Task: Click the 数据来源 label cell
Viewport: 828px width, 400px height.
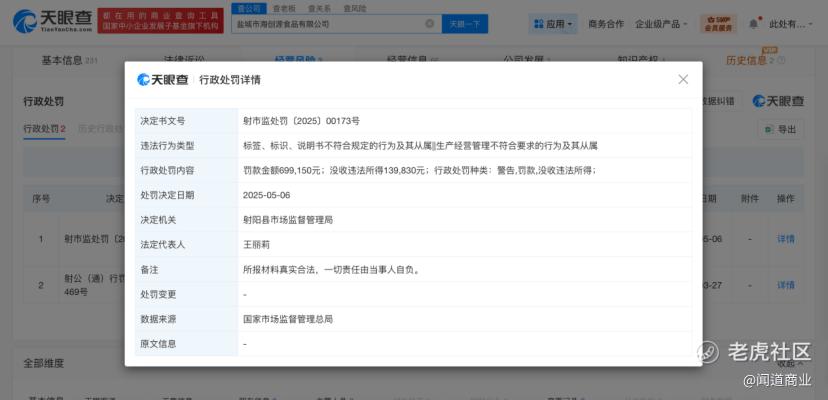Action: (x=186, y=319)
